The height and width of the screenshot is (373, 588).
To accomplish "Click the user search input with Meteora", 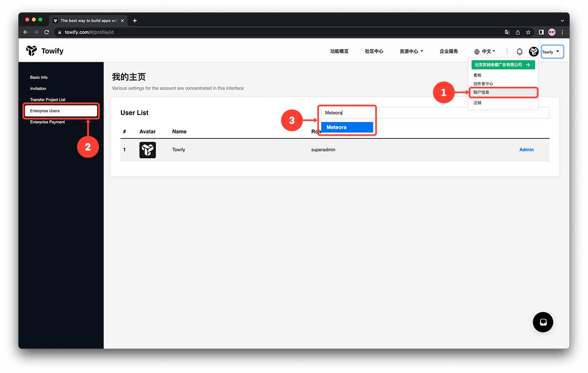I will pos(435,113).
